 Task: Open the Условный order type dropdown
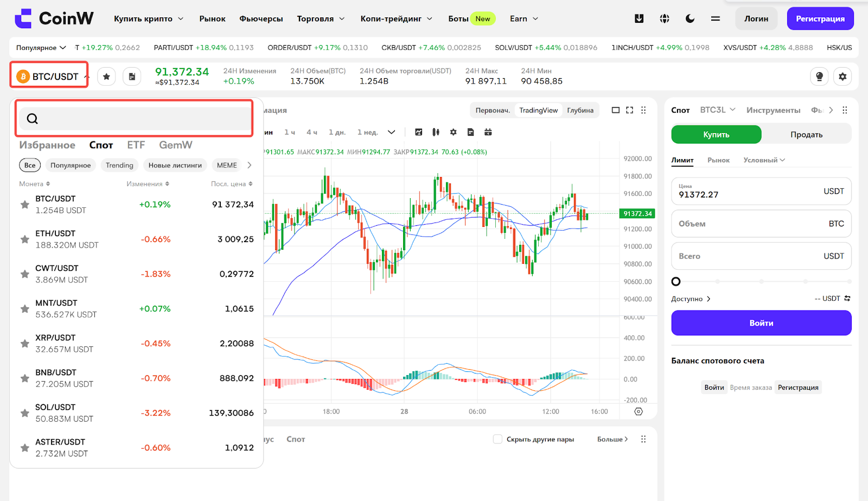coord(764,160)
